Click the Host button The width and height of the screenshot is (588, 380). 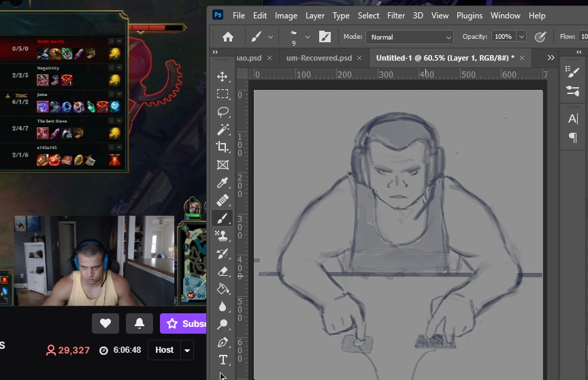pyautogui.click(x=164, y=350)
